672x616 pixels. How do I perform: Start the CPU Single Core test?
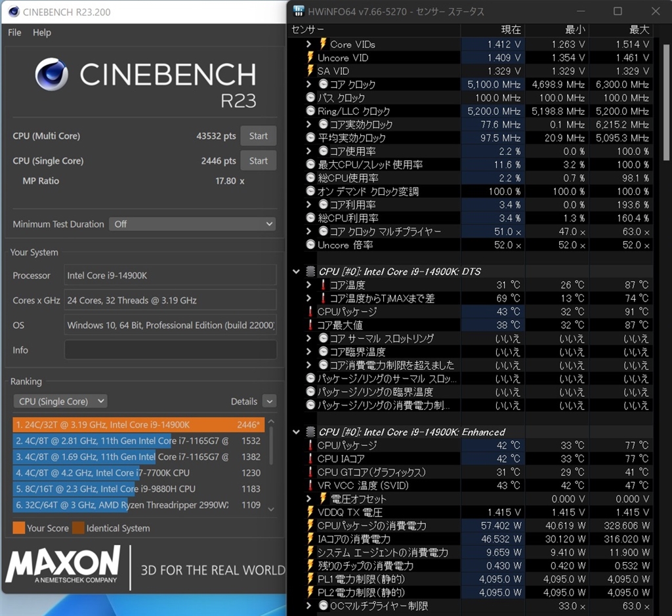258,161
